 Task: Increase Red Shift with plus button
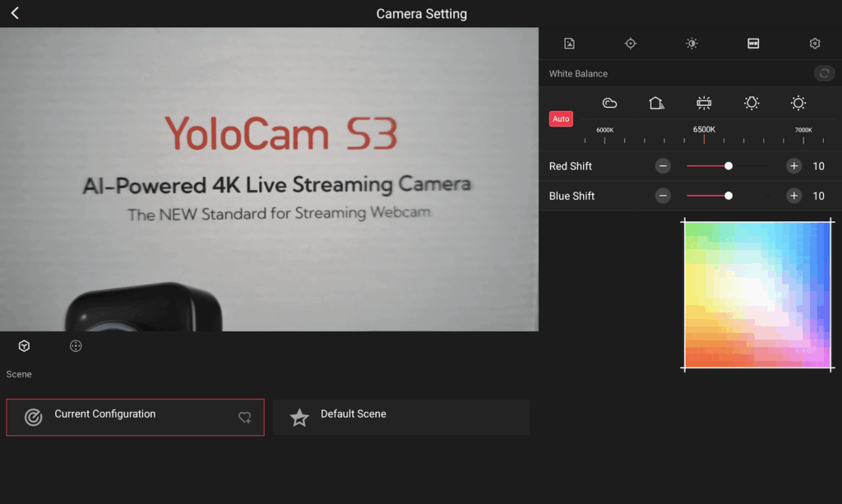(793, 166)
